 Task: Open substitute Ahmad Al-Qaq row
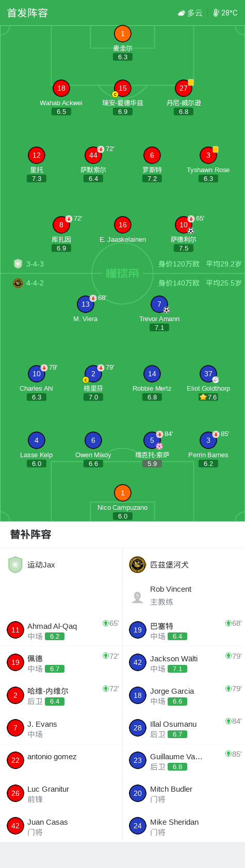pos(61,630)
